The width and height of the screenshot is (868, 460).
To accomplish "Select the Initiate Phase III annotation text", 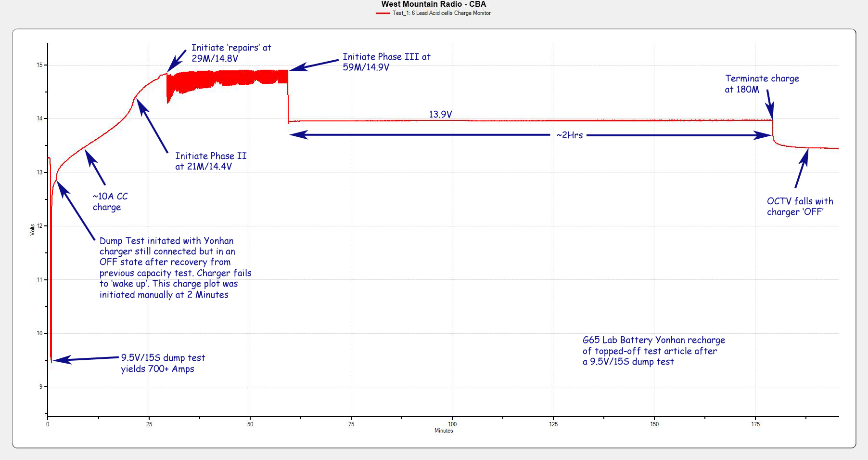I will point(386,62).
